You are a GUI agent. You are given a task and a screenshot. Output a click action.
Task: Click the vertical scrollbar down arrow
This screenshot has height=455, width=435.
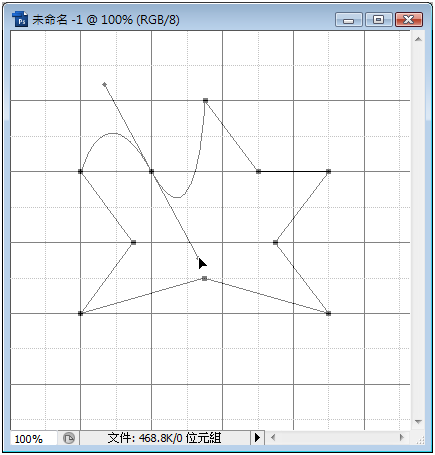point(418,422)
